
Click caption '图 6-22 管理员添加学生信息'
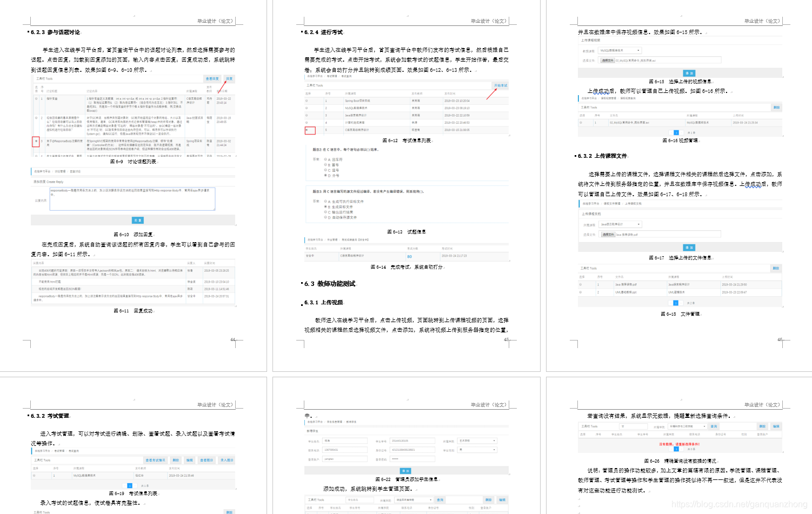[407, 479]
